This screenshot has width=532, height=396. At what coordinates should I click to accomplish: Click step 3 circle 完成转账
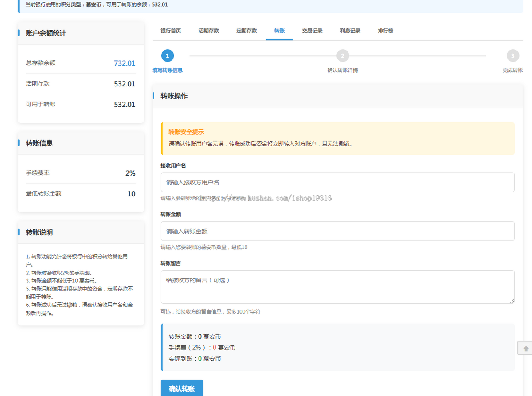coord(513,56)
